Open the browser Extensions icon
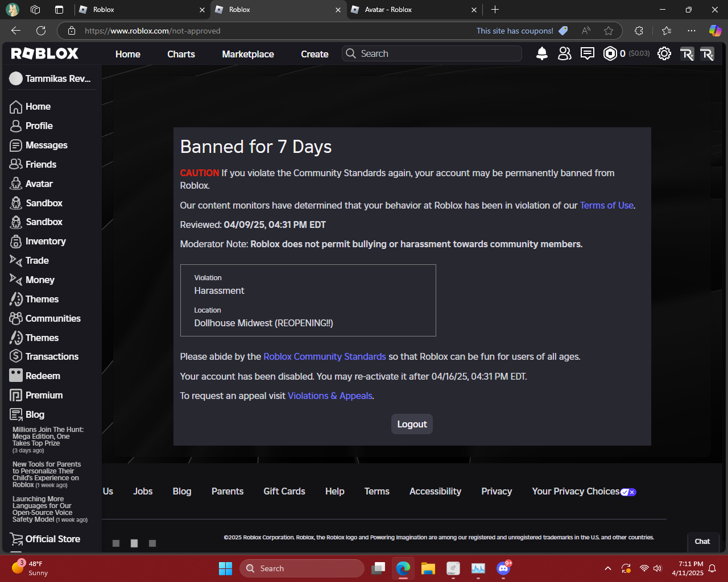The width and height of the screenshot is (728, 582). coord(639,31)
